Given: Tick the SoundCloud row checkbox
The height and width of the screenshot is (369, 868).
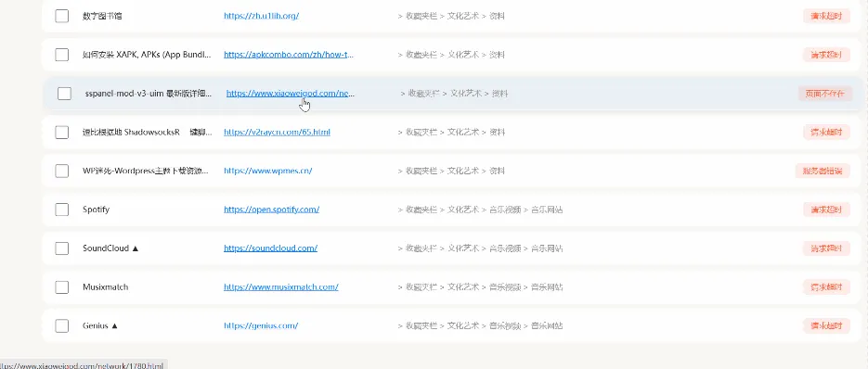Looking at the screenshot, I should tap(61, 248).
